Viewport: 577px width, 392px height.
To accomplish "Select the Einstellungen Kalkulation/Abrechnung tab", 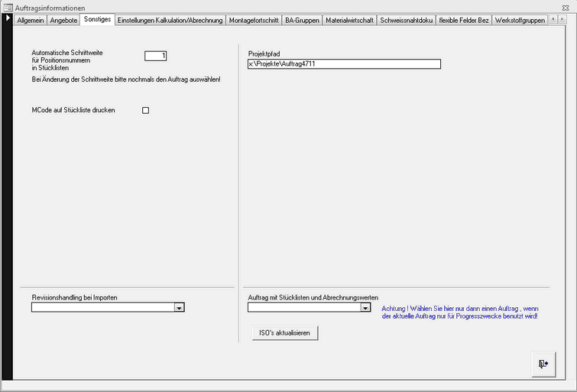I will pos(170,21).
